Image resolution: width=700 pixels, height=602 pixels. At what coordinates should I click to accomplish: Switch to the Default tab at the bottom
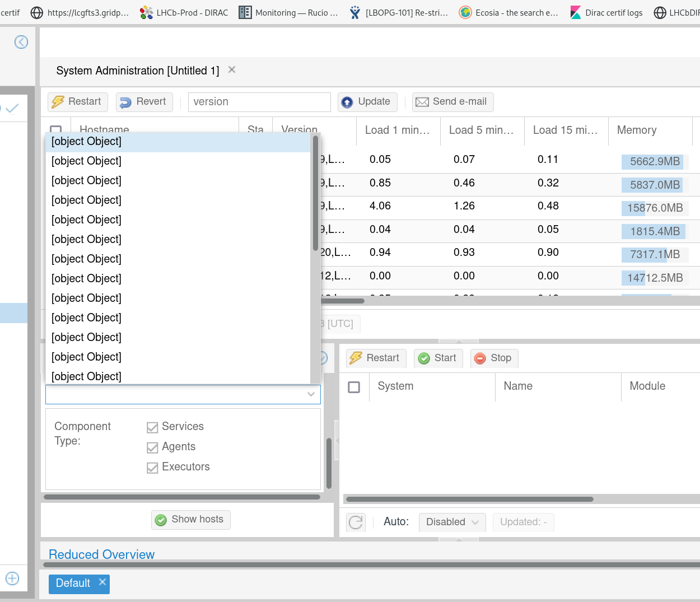coord(73,584)
